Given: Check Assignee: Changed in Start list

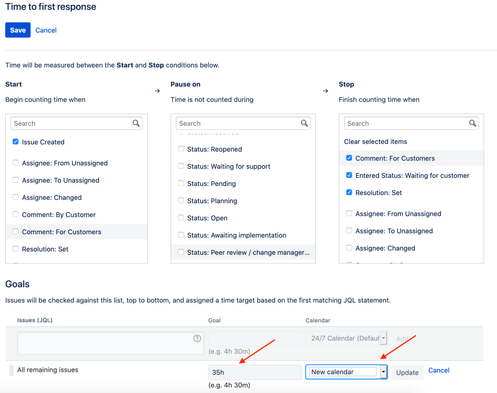Looking at the screenshot, I should point(15,197).
